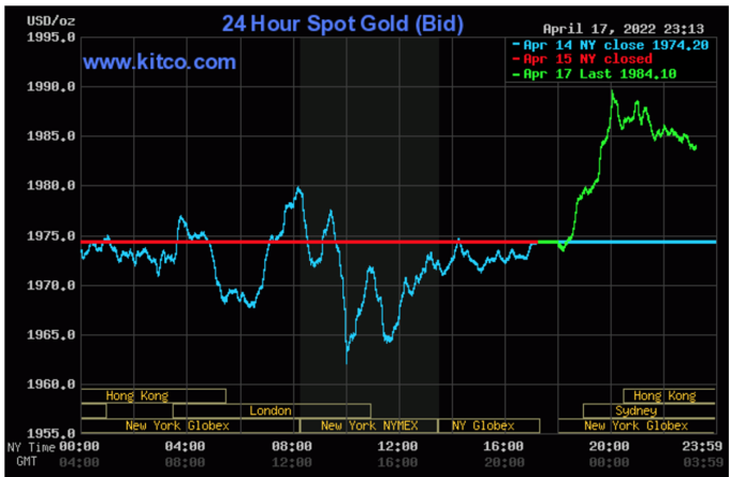Click the USD/oz axis unit label
Image resolution: width=730 pixels, height=477 pixels.
click(51, 21)
